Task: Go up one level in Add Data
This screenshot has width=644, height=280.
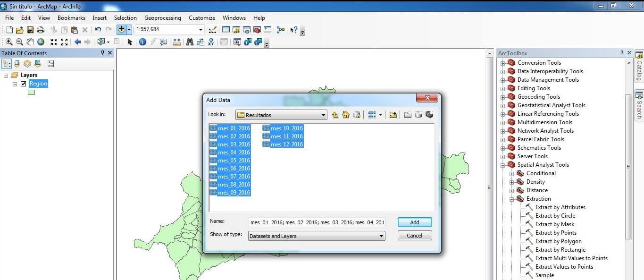Action: (x=335, y=115)
